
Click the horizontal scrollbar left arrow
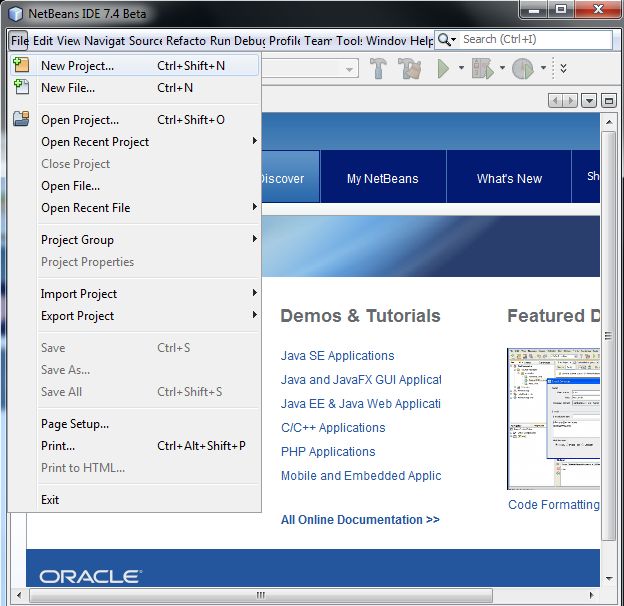(19, 595)
